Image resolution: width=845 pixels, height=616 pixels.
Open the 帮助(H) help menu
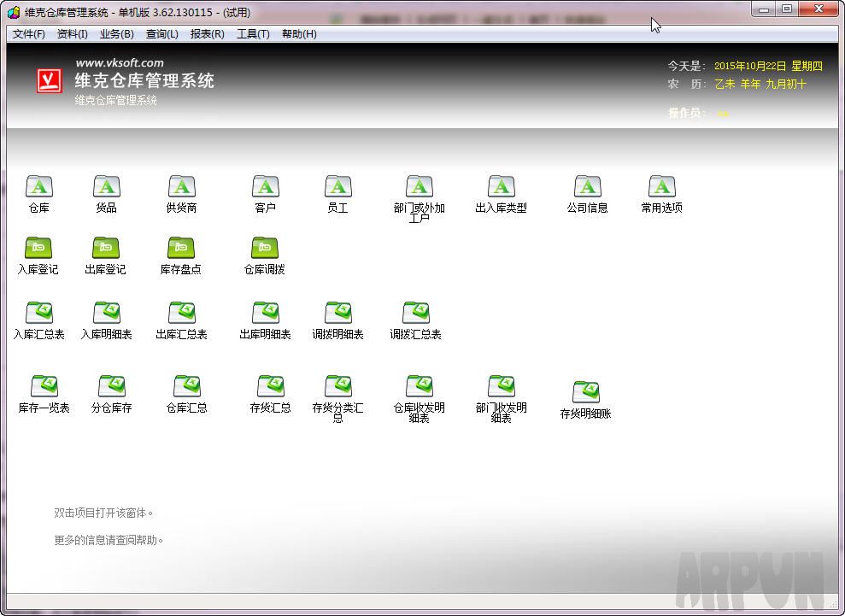pos(299,34)
